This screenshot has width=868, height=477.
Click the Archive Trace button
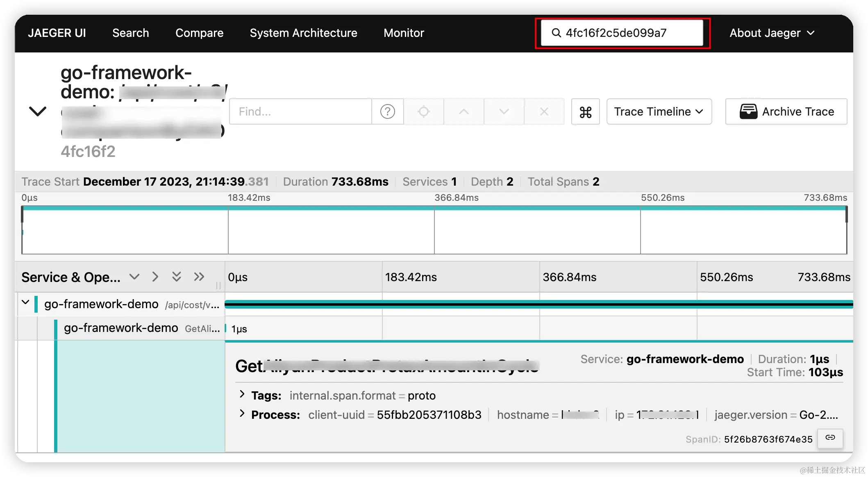point(786,111)
